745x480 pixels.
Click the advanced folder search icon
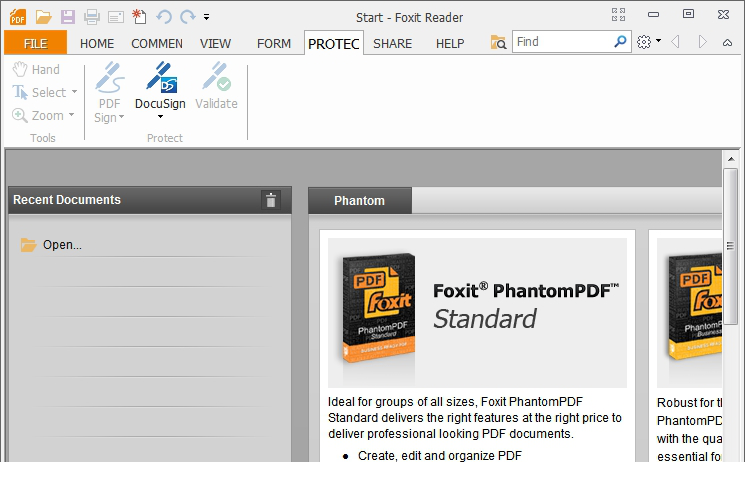498,42
